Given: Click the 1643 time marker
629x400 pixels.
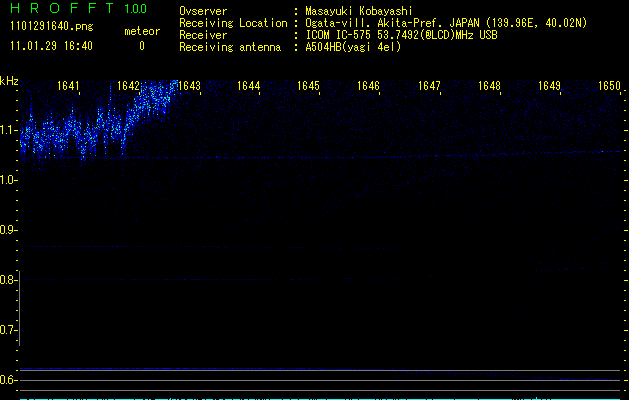Looking at the screenshot, I should pyautogui.click(x=189, y=86).
